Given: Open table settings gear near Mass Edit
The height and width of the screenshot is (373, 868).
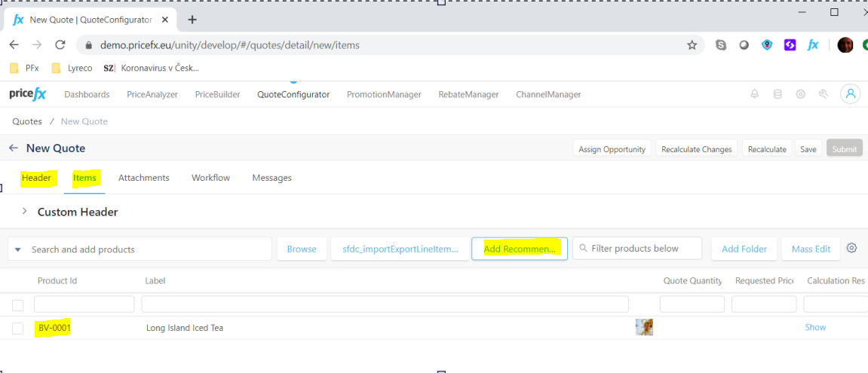Looking at the screenshot, I should (x=852, y=248).
